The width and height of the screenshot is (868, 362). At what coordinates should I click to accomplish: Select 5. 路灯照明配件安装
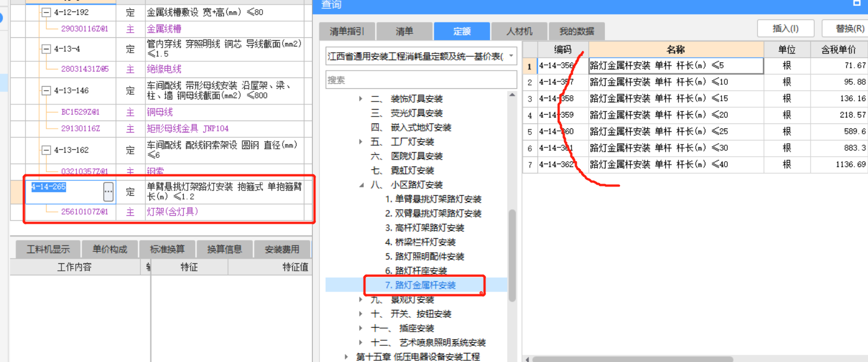(425, 256)
